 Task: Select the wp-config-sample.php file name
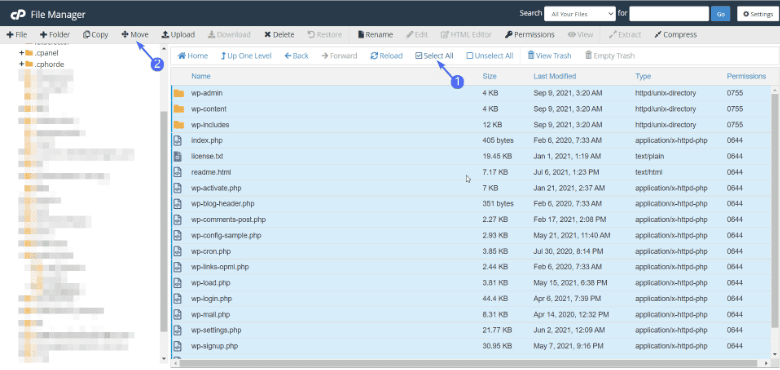pyautogui.click(x=226, y=235)
